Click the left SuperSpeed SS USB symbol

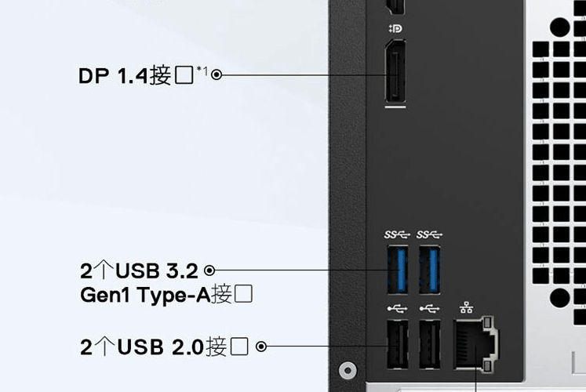click(x=397, y=234)
